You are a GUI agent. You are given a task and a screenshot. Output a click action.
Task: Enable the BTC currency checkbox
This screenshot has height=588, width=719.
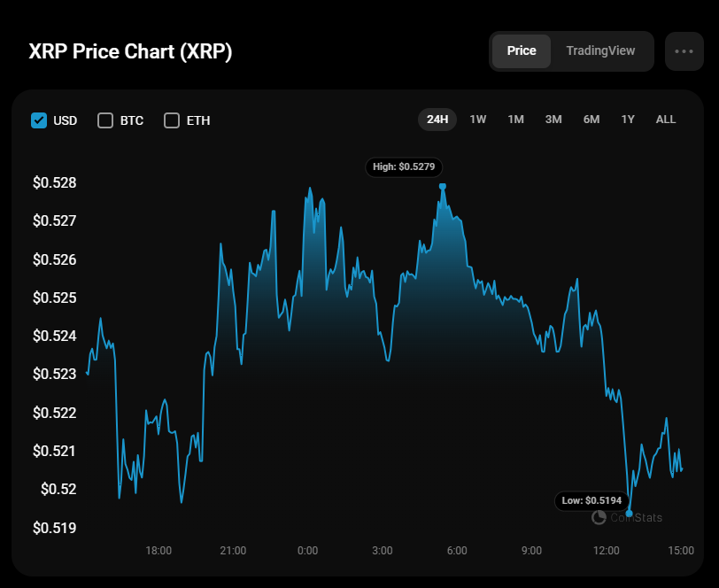coord(105,120)
